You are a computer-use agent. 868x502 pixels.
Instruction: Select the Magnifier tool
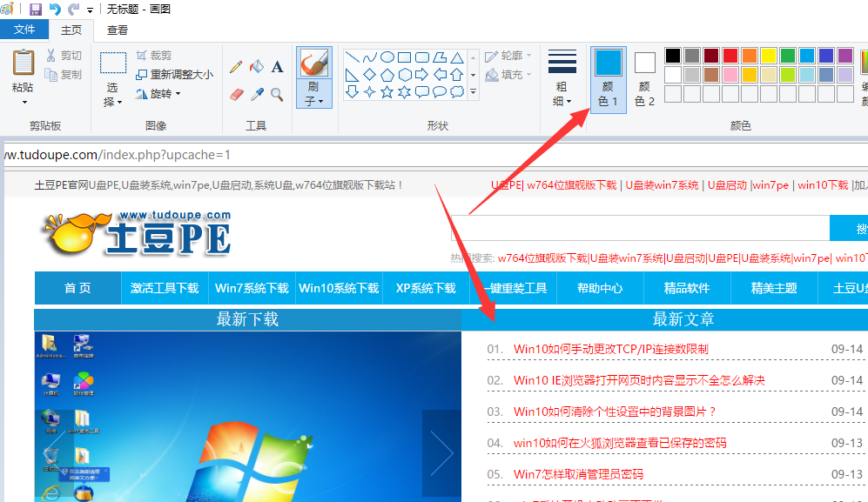[x=278, y=95]
